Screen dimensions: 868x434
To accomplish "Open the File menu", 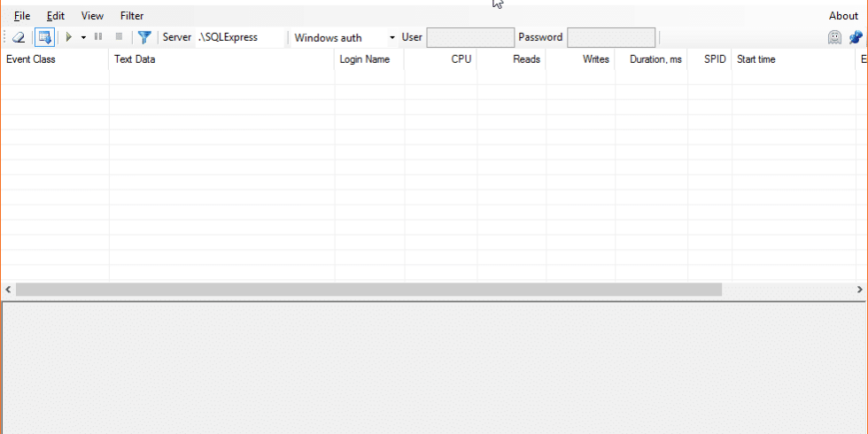I will pyautogui.click(x=22, y=16).
